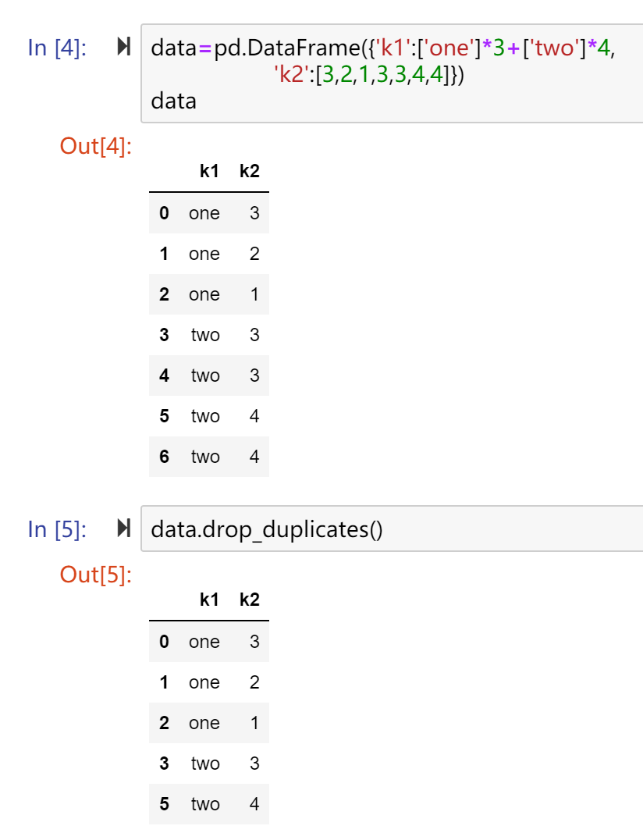The width and height of the screenshot is (643, 840).
Task: Click the k2 column header in Out[5]
Action: [250, 600]
